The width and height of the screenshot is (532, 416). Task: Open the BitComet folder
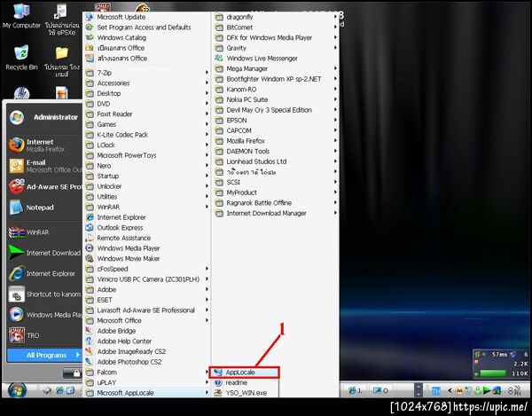(x=276, y=27)
